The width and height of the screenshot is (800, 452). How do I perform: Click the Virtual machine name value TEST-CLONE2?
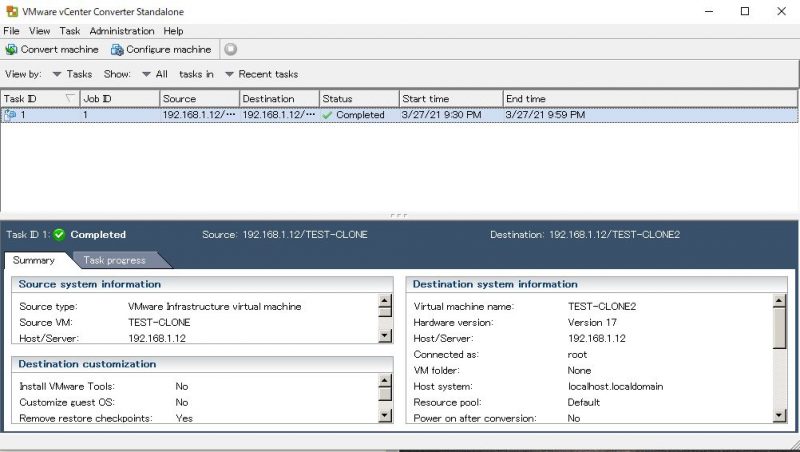pos(602,307)
